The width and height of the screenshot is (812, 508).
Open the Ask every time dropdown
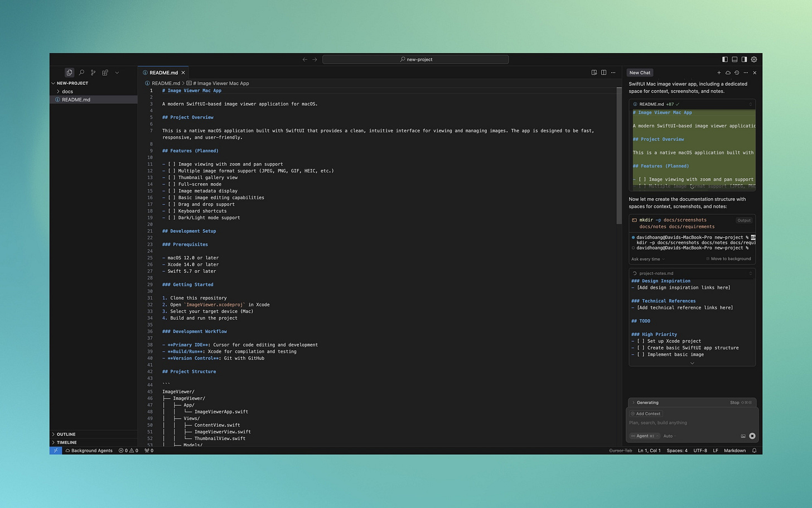point(647,259)
